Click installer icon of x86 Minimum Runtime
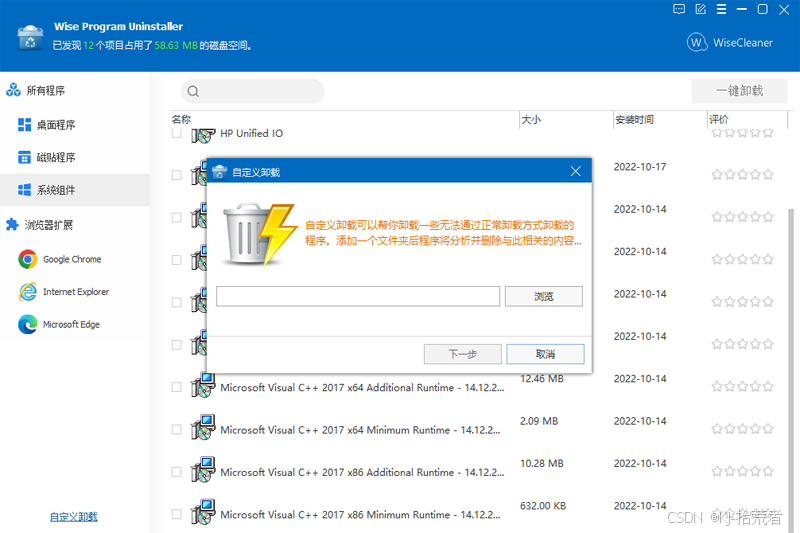 pos(203,512)
